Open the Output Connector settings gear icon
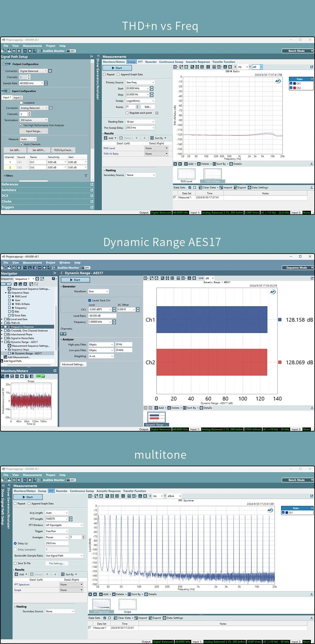Image resolution: width=315 pixels, height=644 pixels. (x=50, y=71)
